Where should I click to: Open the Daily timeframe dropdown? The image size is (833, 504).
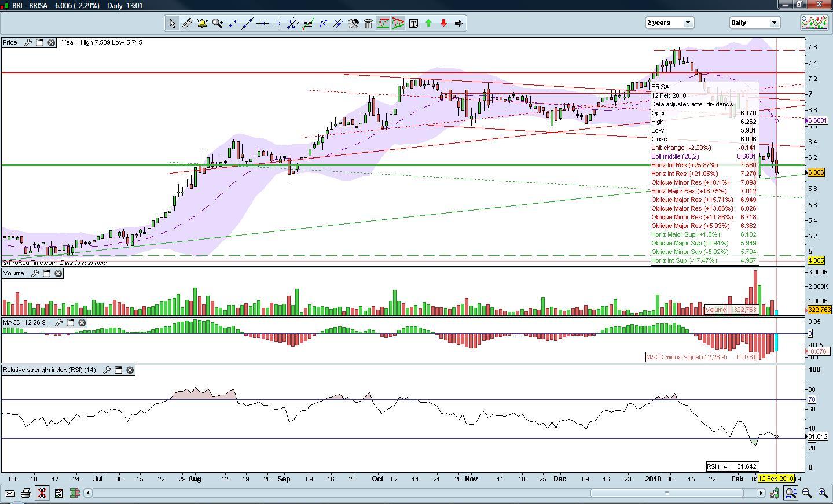pos(754,23)
